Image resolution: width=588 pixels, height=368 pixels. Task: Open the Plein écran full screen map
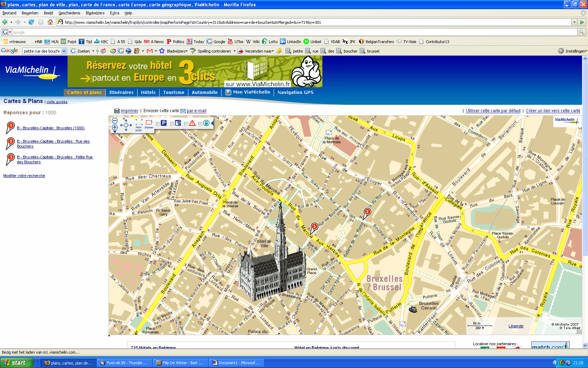(139, 125)
